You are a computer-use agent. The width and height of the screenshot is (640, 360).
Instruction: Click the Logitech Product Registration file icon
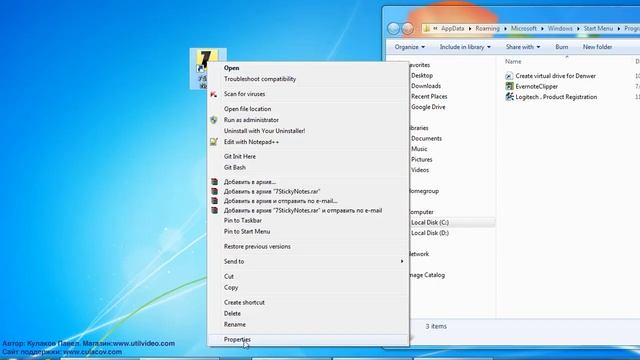(509, 97)
